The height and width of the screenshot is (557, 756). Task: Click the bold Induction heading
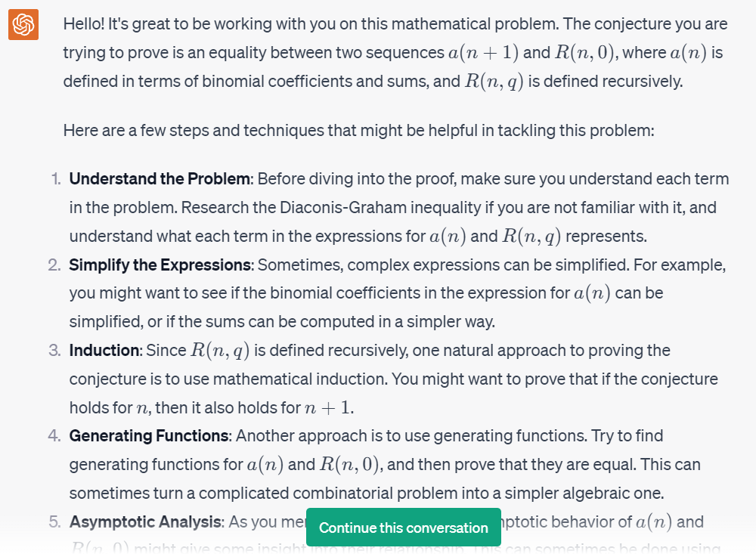pyautogui.click(x=104, y=350)
